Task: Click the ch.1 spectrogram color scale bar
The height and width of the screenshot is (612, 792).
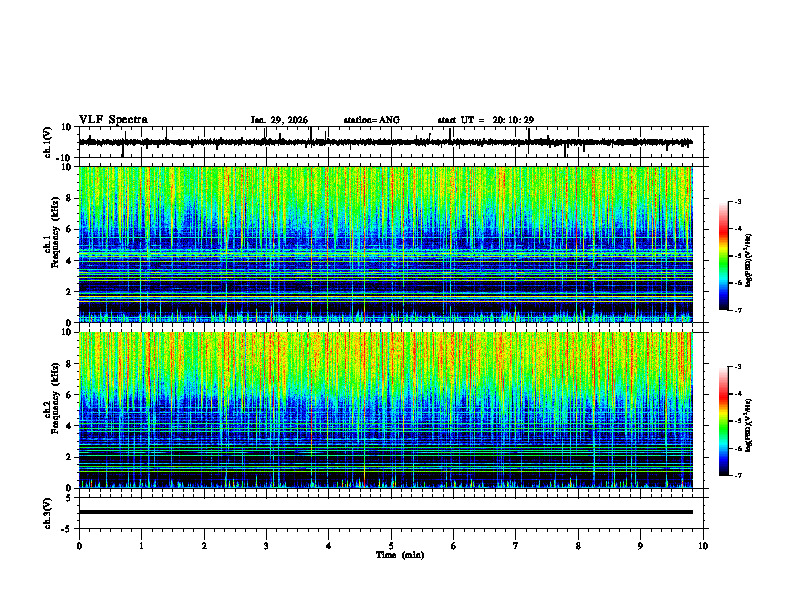Action: (x=724, y=256)
